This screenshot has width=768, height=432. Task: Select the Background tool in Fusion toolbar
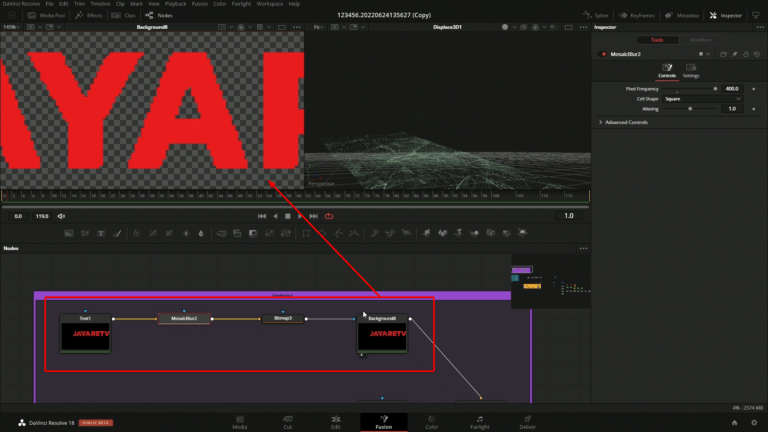[x=69, y=233]
